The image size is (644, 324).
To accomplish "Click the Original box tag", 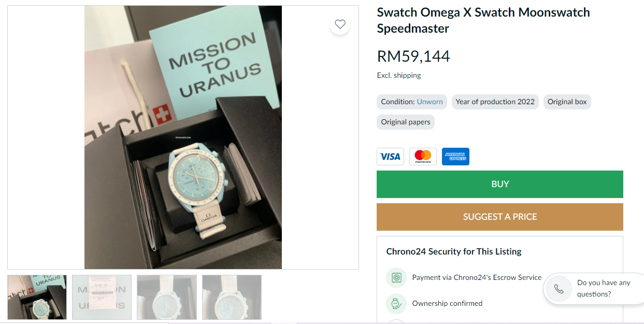I will coord(567,102).
